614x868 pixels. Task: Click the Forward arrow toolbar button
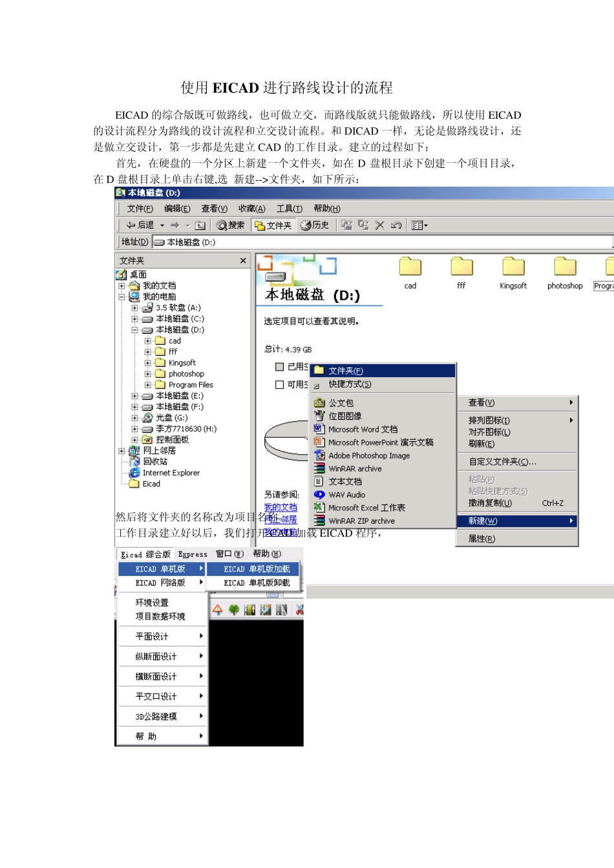point(175,225)
